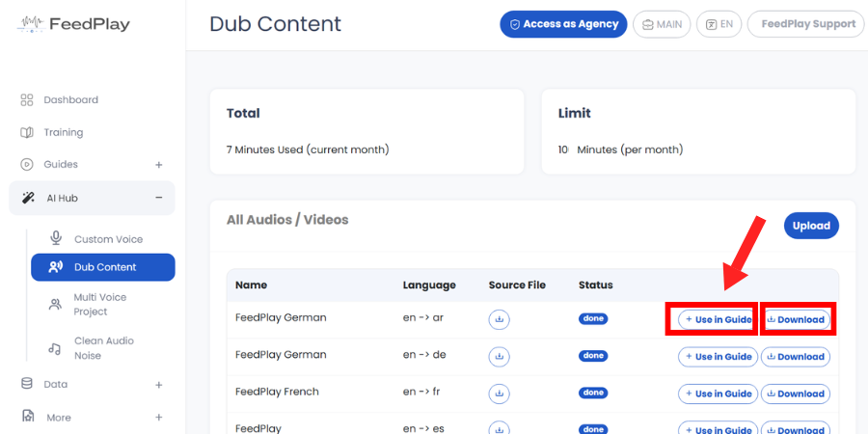Click done status for en -> de
The height and width of the screenshot is (434, 868).
[593, 355]
